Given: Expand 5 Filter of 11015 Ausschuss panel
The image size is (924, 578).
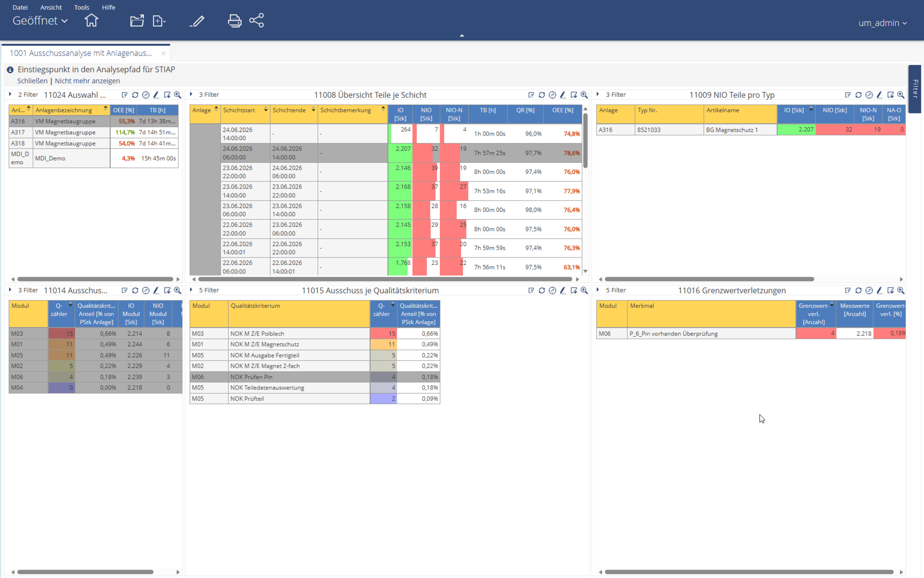Looking at the screenshot, I should pos(191,290).
